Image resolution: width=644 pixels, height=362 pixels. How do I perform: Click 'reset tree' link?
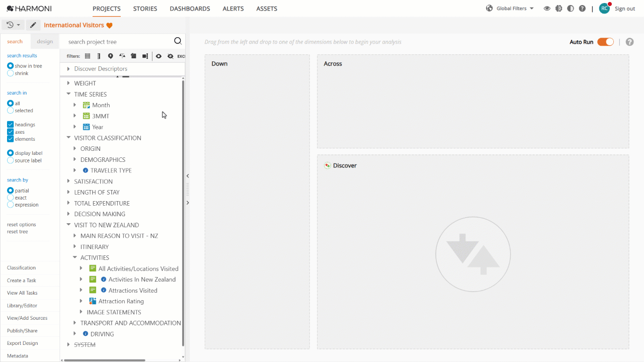click(x=18, y=232)
